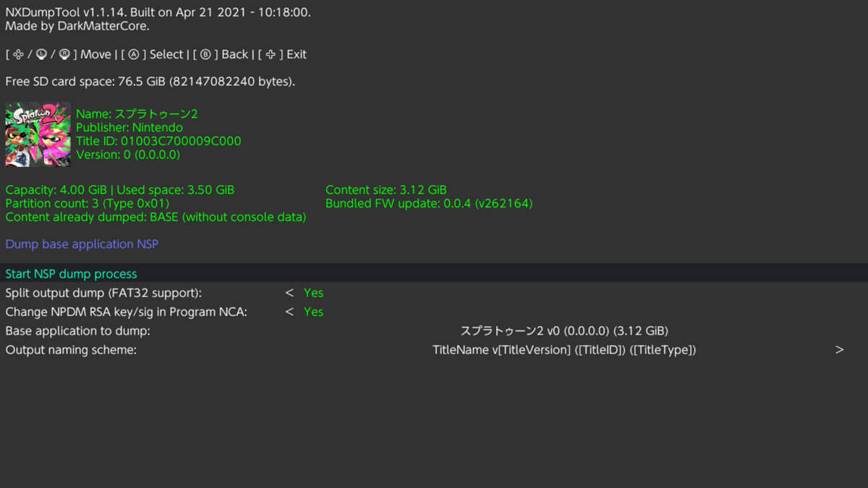Click the TitleName naming scheme value
This screenshot has height=488, width=868.
[564, 350]
